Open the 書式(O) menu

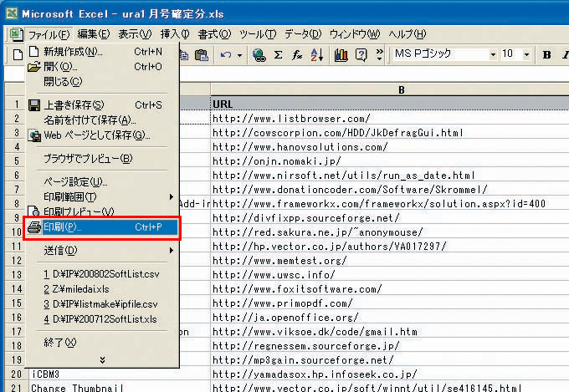214,34
